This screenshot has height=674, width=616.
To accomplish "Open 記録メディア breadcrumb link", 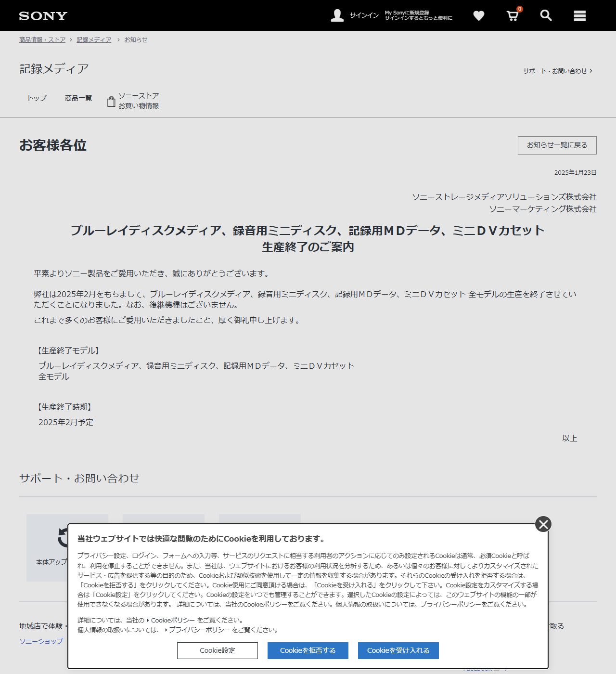I will [x=94, y=40].
